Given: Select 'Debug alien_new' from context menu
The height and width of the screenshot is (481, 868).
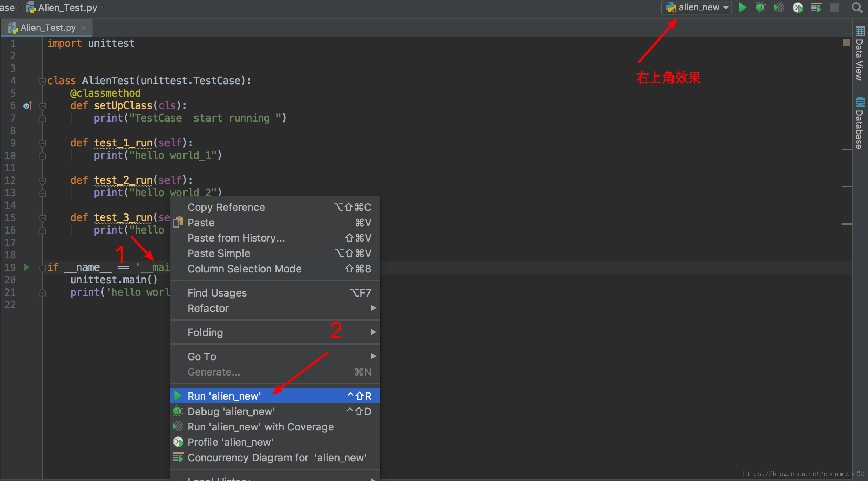Looking at the screenshot, I should coord(232,411).
